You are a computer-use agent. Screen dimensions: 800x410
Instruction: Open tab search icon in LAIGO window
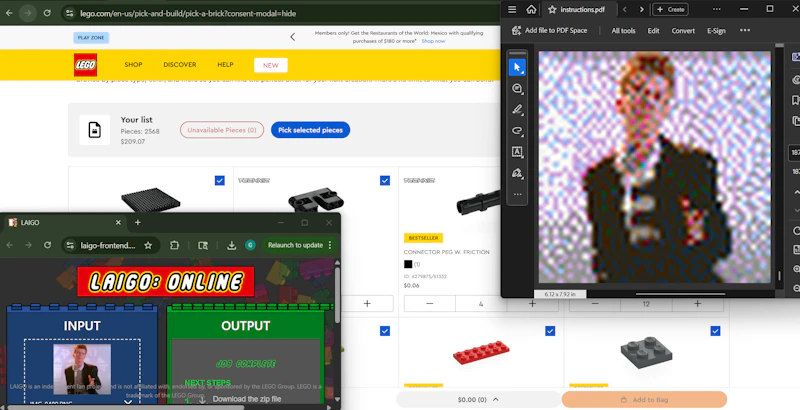tap(203, 245)
